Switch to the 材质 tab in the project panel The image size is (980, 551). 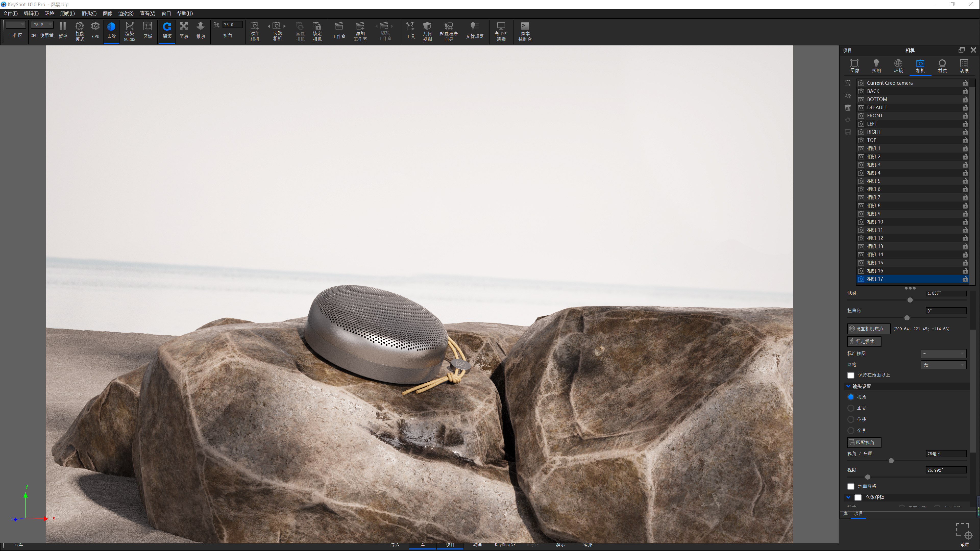tap(942, 65)
